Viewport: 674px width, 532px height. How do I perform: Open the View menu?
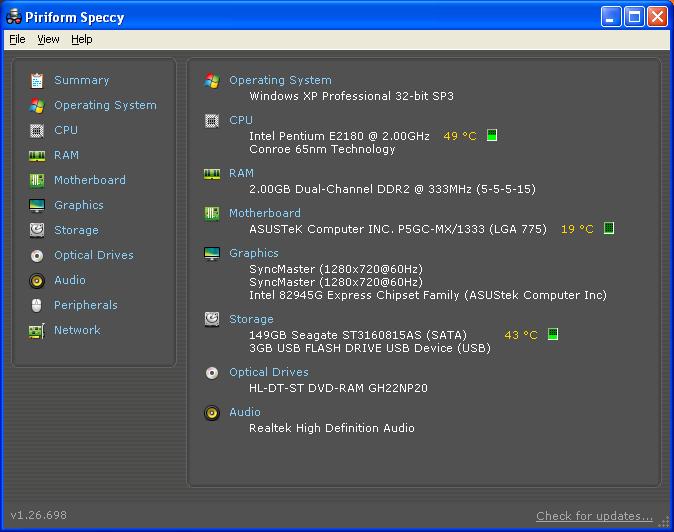(x=48, y=40)
